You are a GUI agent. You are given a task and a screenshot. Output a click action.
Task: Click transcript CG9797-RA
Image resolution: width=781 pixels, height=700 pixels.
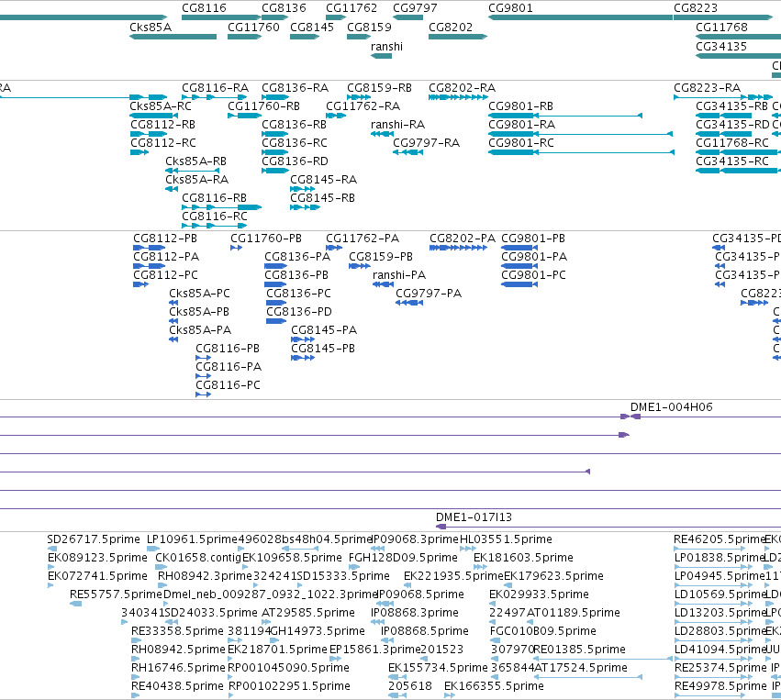pos(426,143)
